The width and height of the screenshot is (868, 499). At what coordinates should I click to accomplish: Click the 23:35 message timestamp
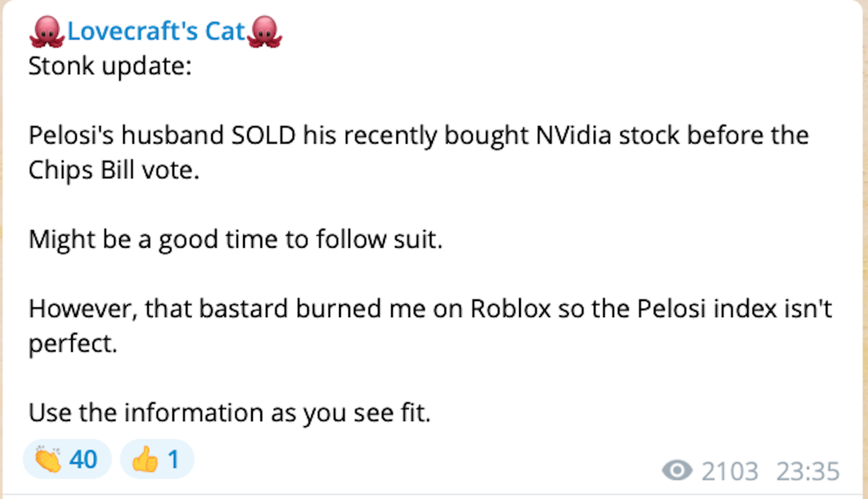tap(808, 472)
